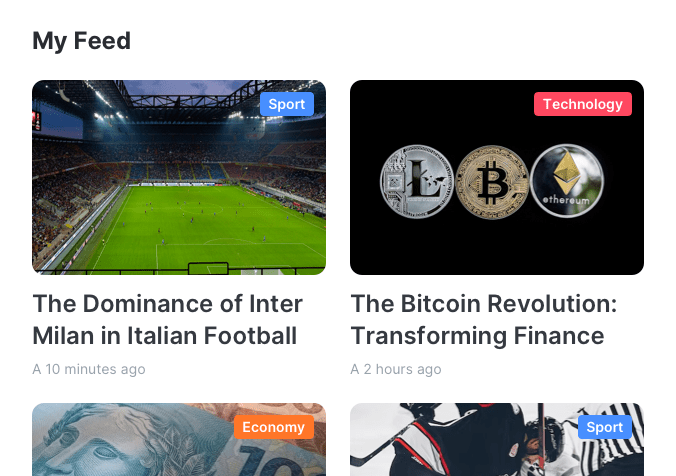
Task: Select the Sport tag on the stadium photo
Action: pos(287,104)
